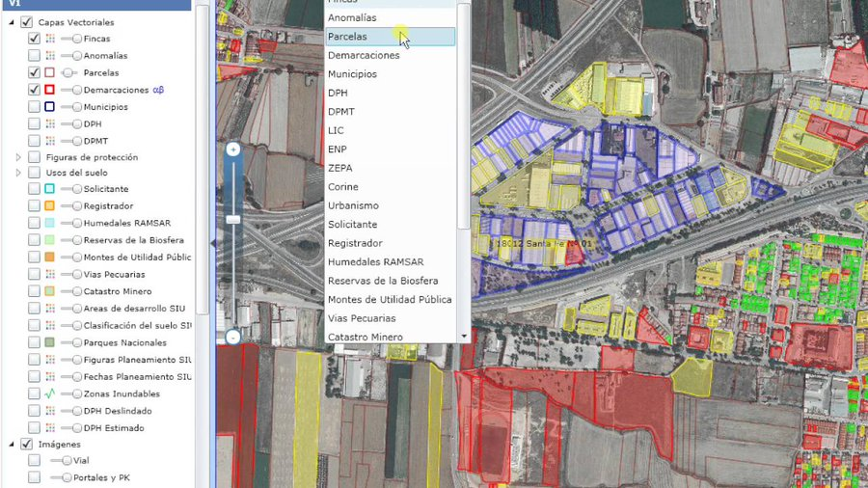Uncheck the Capas Vectoriales group checkbox

pos(27,22)
